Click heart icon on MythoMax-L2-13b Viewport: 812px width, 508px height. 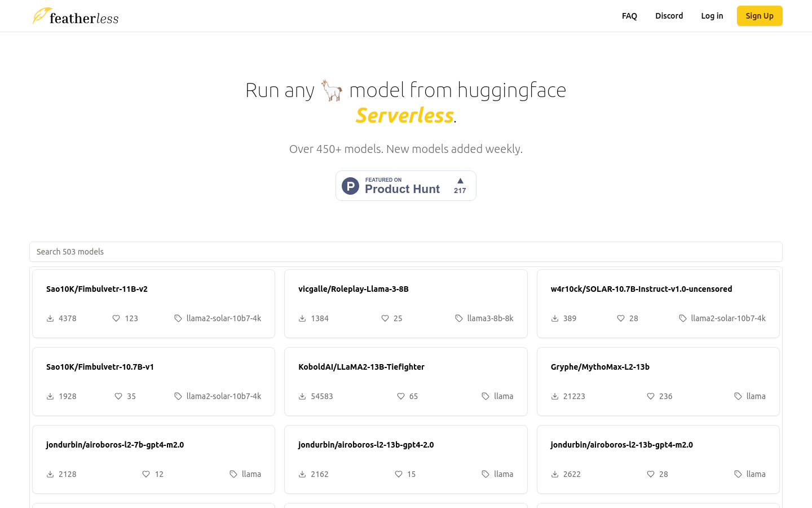(651, 396)
